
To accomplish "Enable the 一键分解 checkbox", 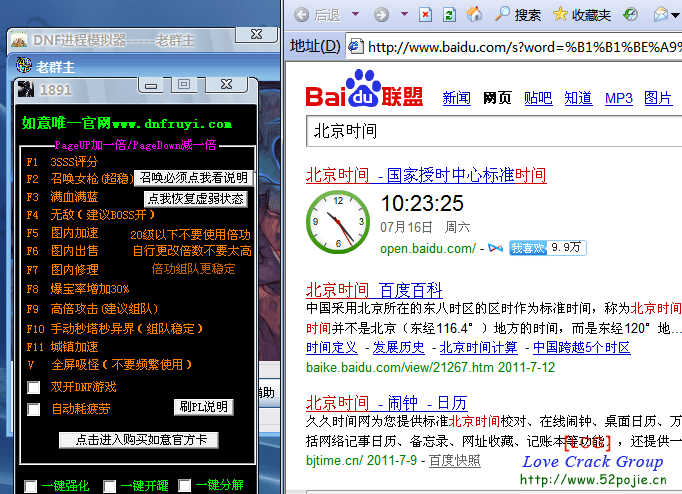I will point(184,485).
